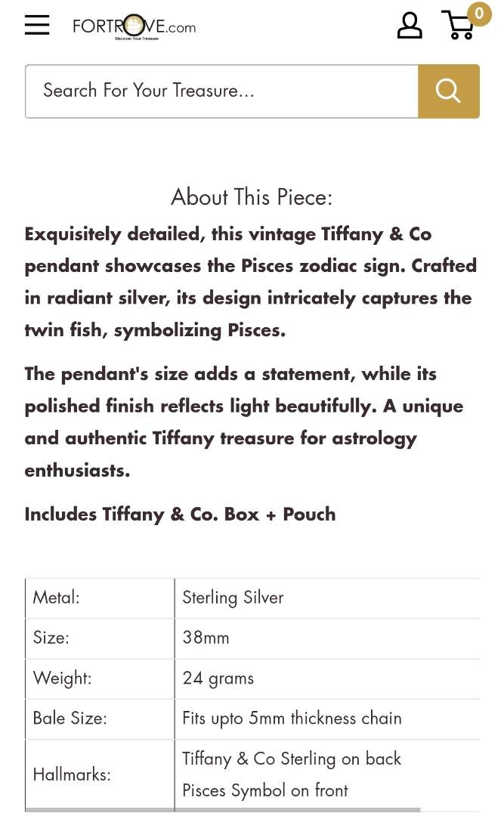This screenshot has width=504, height=816.
Task: Click the paragraph about the polished finish
Action: pos(243,422)
